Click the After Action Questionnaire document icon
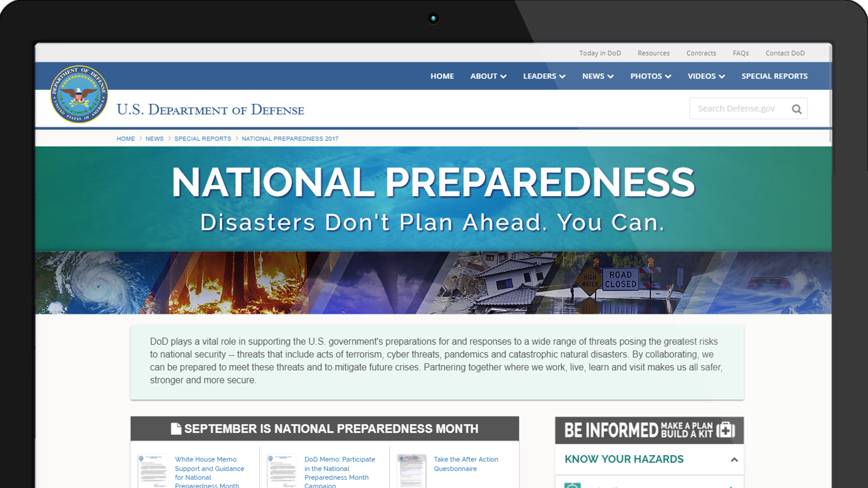The height and width of the screenshot is (488, 868). tap(411, 469)
